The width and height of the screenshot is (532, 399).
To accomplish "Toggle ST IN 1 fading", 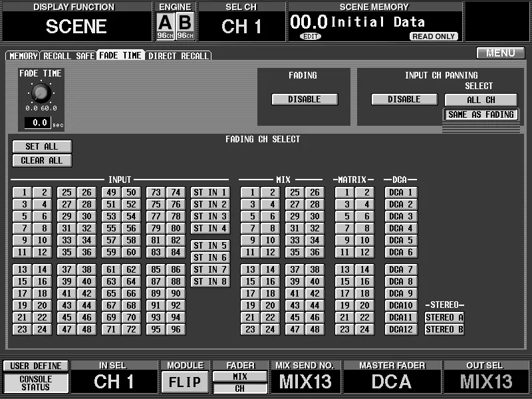I will (210, 192).
